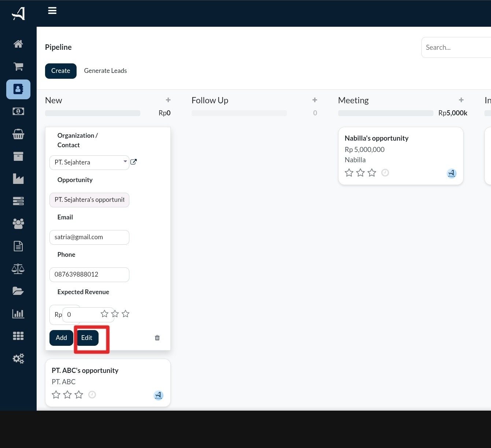Screen dimensions: 491x448
Task: Toggle second priority star on Nabilla's opportunity
Action: click(x=361, y=173)
